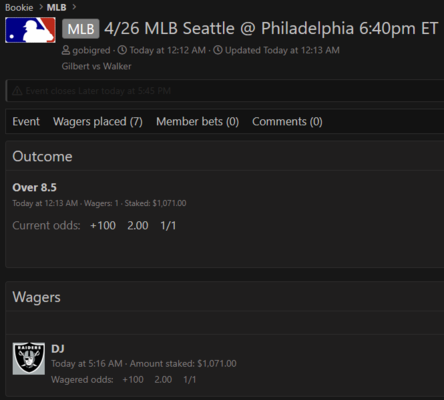
Task: Switch to the Event tab
Action: coord(26,121)
